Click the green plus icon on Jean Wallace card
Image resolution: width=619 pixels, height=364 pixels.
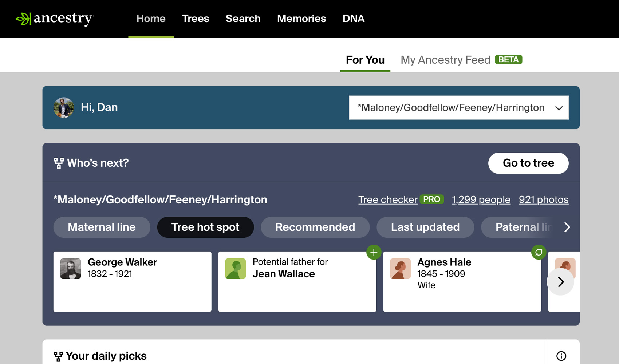pyautogui.click(x=374, y=252)
